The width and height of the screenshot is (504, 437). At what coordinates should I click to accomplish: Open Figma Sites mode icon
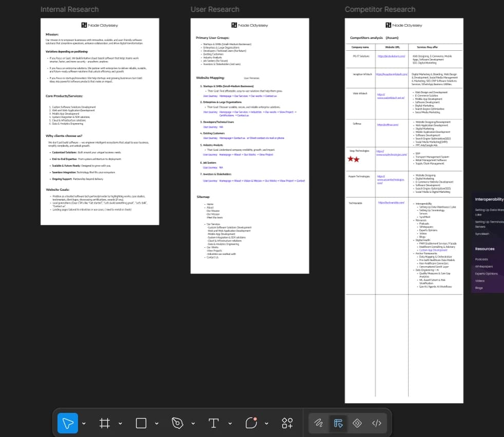pyautogui.click(x=357, y=423)
